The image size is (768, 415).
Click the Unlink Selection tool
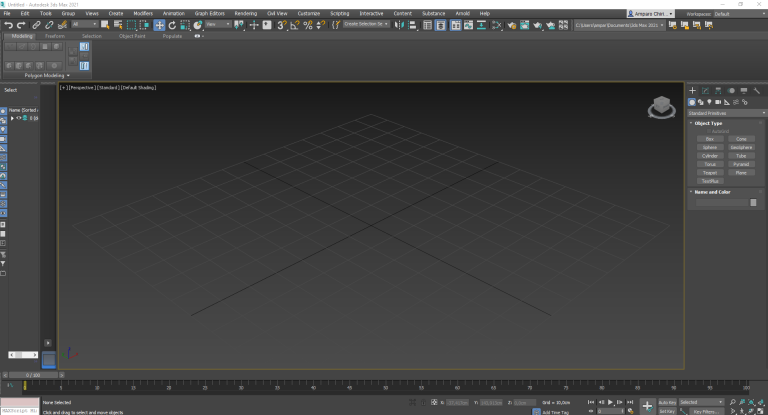click(49, 25)
